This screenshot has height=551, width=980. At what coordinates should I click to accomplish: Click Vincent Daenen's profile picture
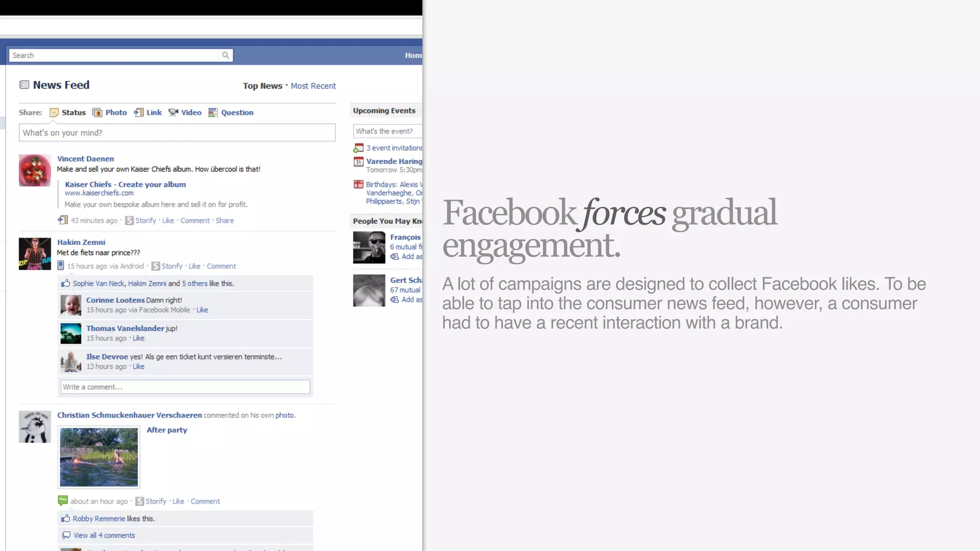[x=35, y=170]
